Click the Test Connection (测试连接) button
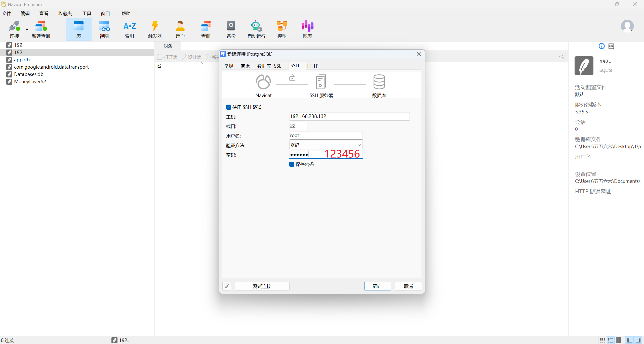This screenshot has height=344, width=644. click(262, 286)
